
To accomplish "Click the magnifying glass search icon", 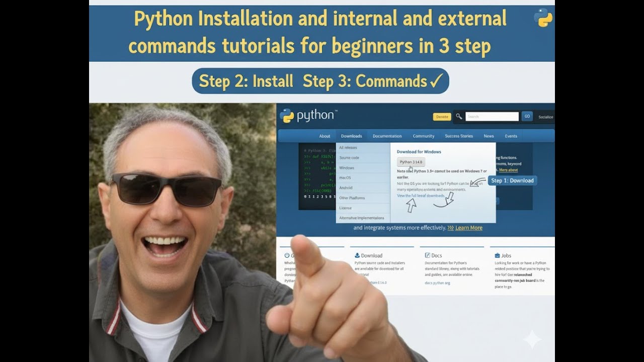I will pyautogui.click(x=459, y=116).
